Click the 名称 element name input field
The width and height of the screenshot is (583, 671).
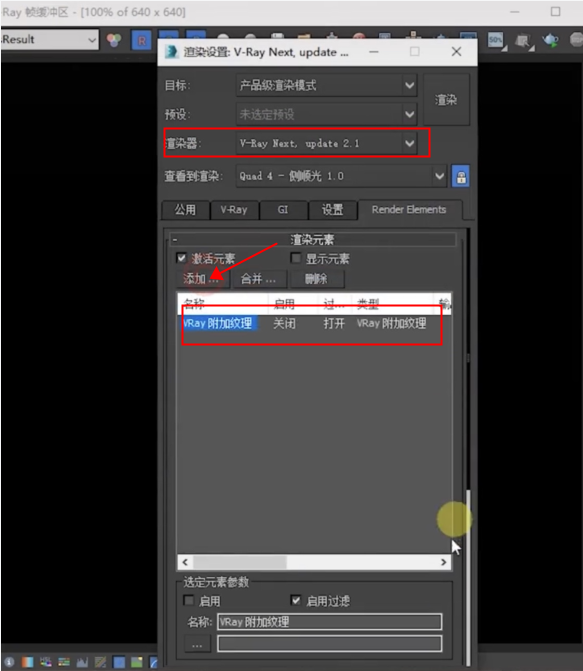click(330, 622)
